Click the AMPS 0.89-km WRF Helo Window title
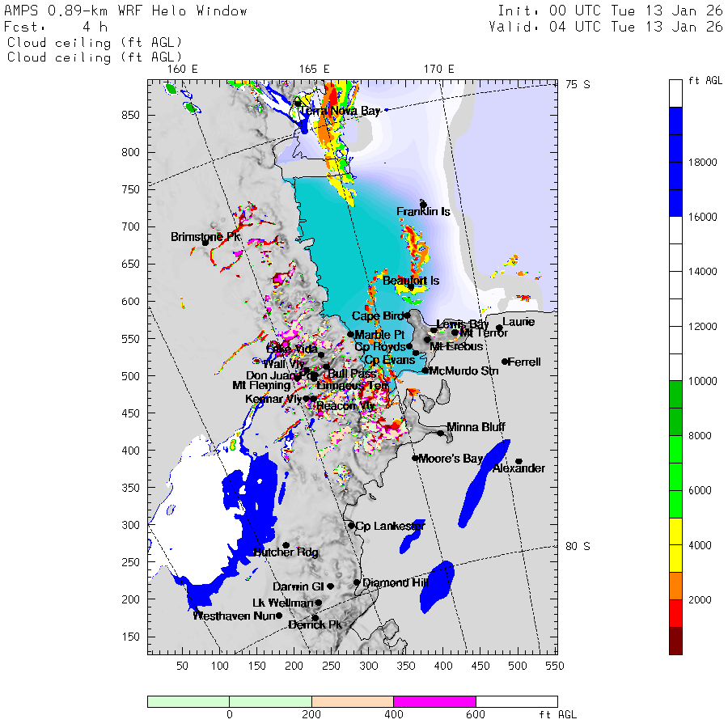This screenshot has width=728, height=728. pos(125,11)
